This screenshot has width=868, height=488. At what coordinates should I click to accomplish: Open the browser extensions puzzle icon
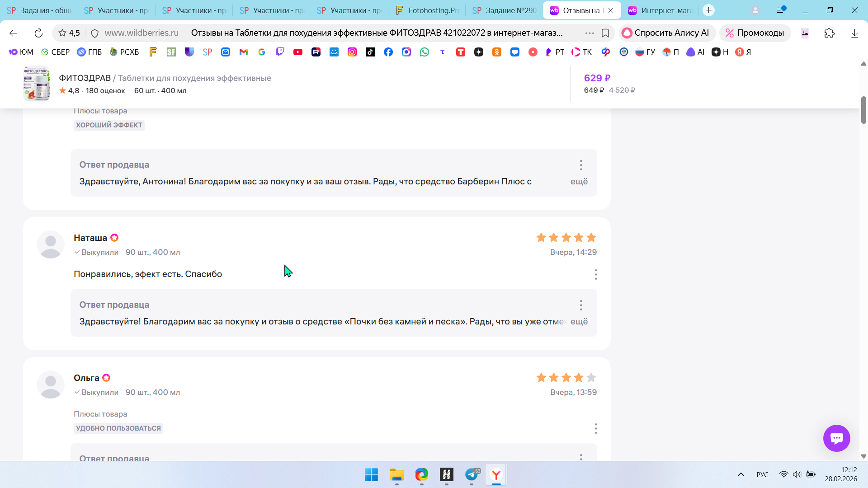(x=829, y=33)
